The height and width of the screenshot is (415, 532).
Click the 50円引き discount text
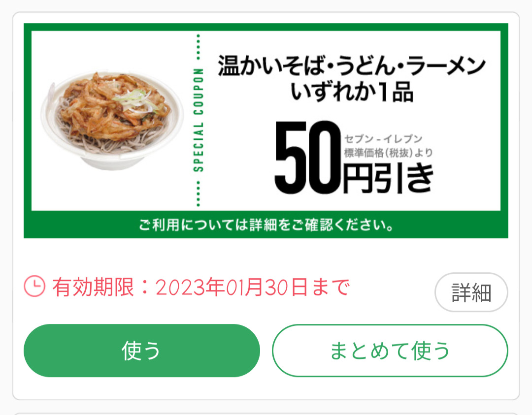click(354, 158)
